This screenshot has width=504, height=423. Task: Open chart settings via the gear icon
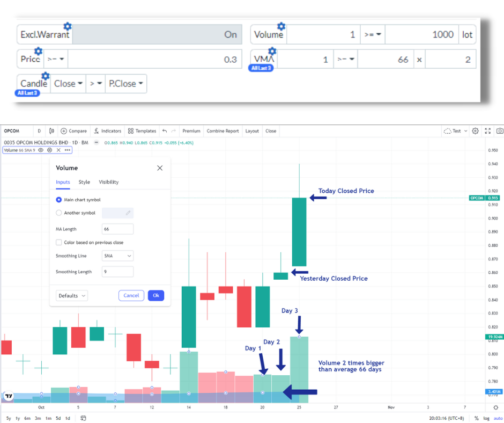click(475, 130)
